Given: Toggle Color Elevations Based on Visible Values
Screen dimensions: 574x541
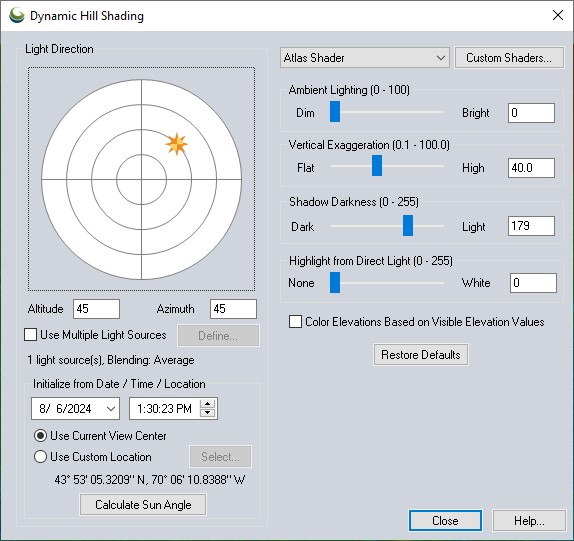Looking at the screenshot, I should (x=295, y=322).
